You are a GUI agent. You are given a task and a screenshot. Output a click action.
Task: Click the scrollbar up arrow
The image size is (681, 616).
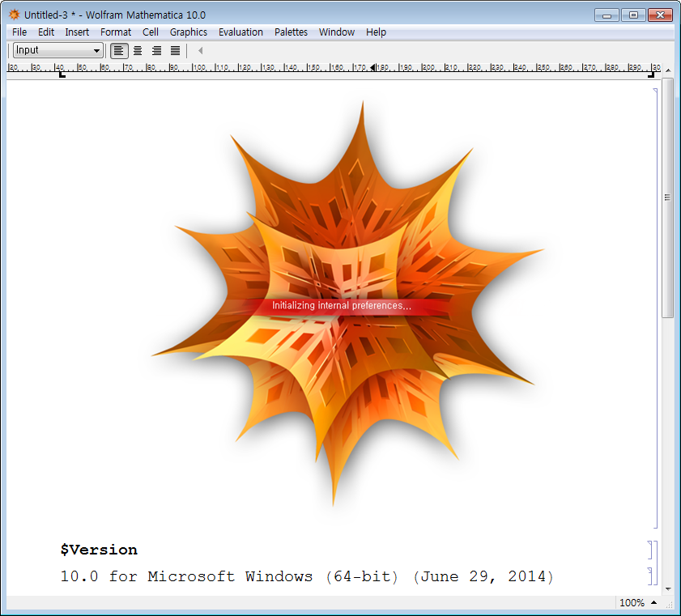[x=668, y=70]
